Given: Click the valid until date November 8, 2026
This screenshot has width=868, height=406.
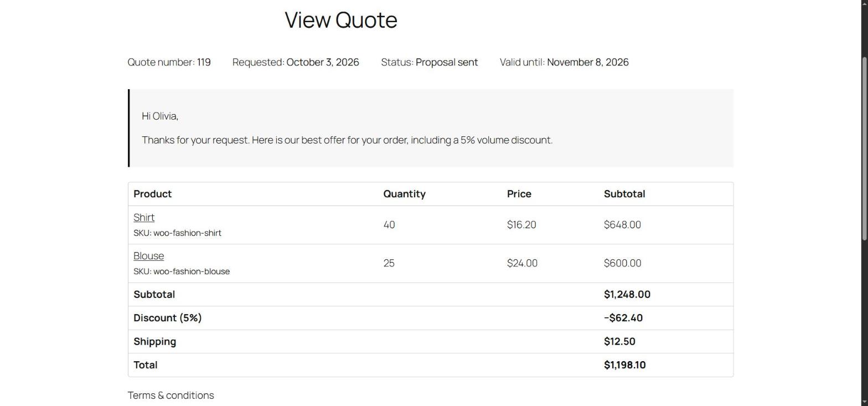Looking at the screenshot, I should point(588,62).
